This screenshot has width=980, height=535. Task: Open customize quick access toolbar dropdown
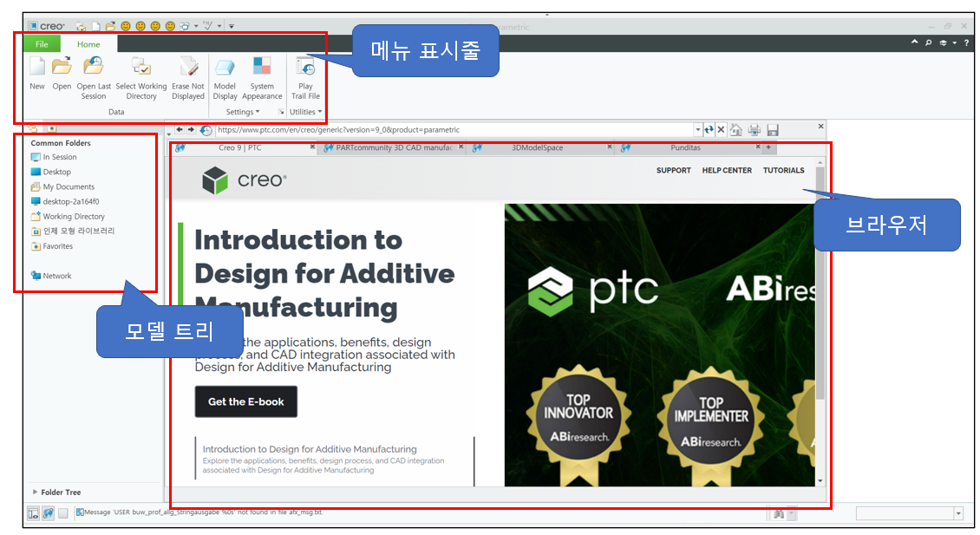[x=232, y=26]
